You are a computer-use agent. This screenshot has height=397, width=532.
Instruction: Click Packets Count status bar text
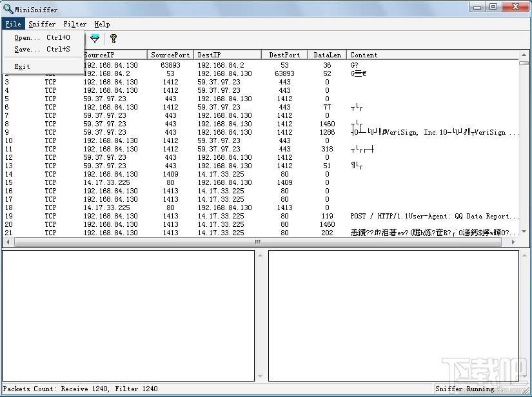coord(81,389)
